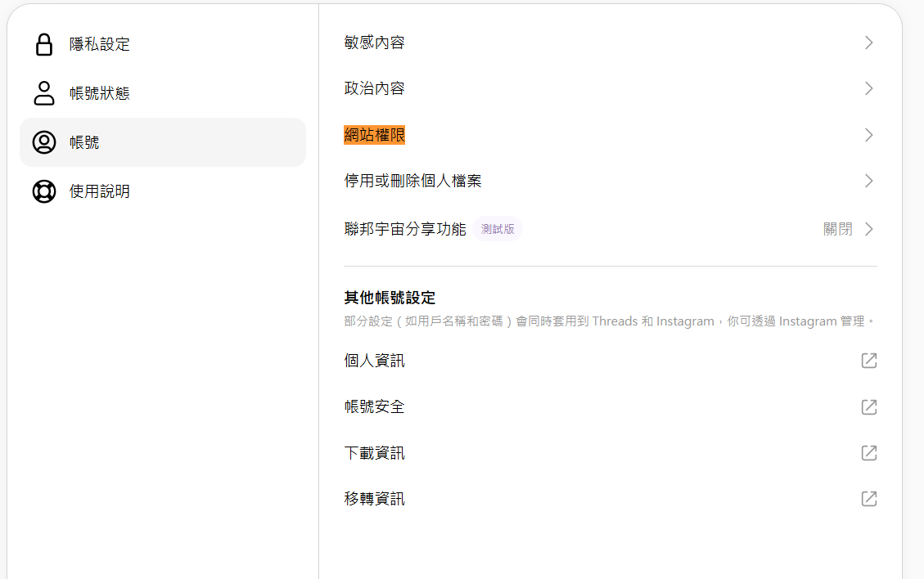Click external link icon for 帳號安全
Screen dimensions: 924x579
point(869,406)
